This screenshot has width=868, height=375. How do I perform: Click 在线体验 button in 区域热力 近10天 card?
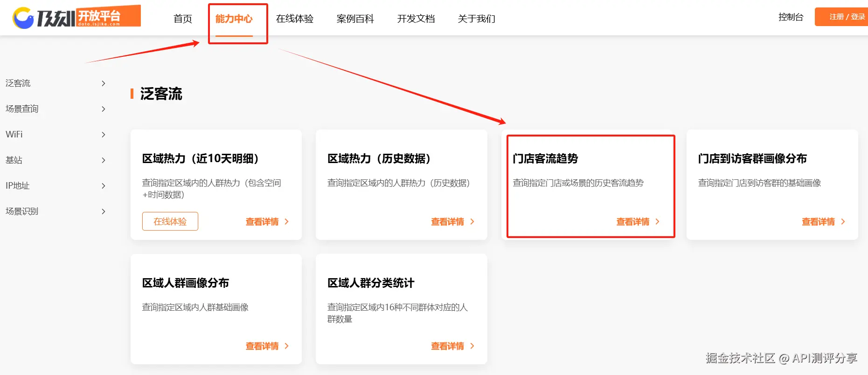pos(170,221)
